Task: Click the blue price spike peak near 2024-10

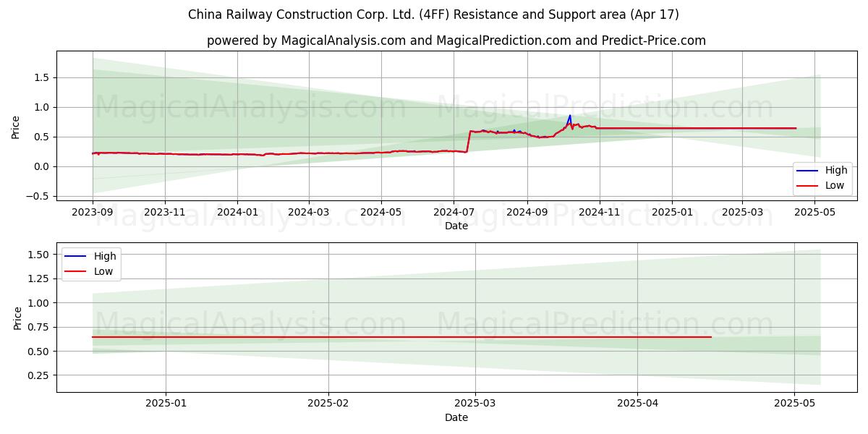Action: pyautogui.click(x=570, y=116)
